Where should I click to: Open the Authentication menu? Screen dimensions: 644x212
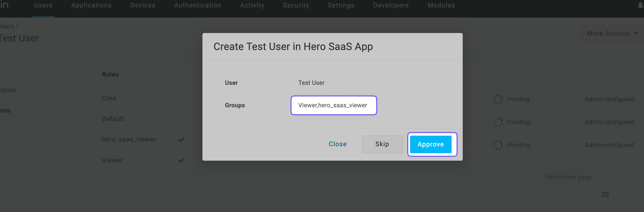point(198,5)
